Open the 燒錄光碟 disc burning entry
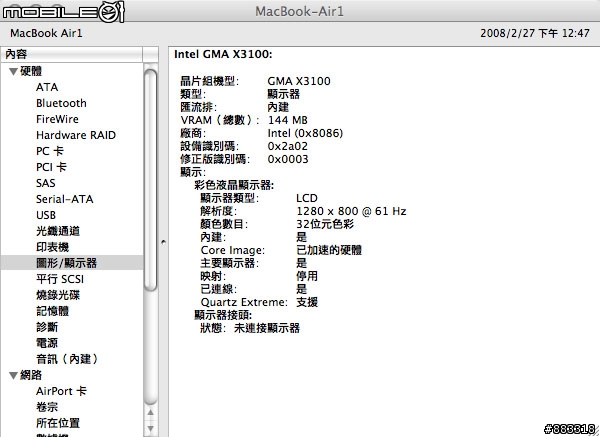 click(x=58, y=295)
